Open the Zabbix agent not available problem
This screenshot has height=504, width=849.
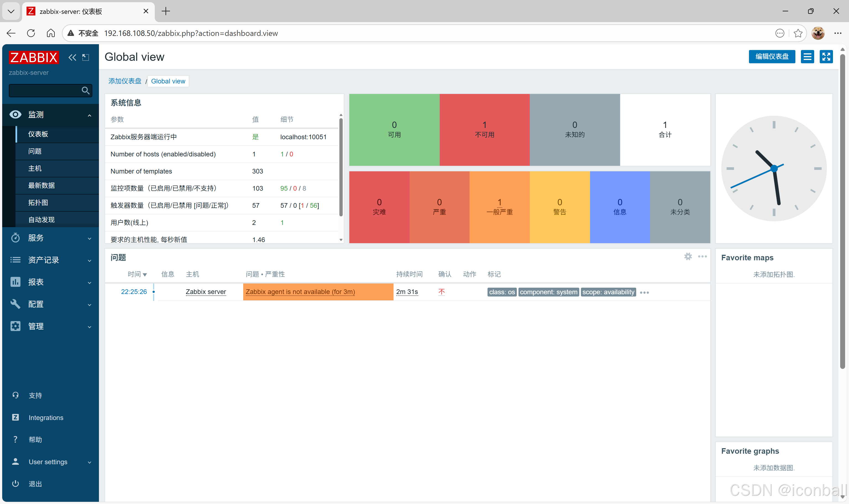300,292
